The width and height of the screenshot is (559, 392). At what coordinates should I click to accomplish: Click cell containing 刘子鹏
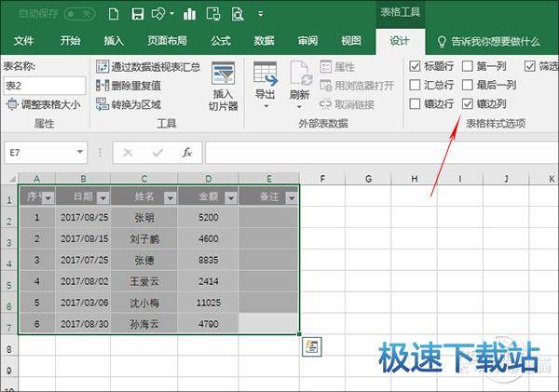(144, 238)
